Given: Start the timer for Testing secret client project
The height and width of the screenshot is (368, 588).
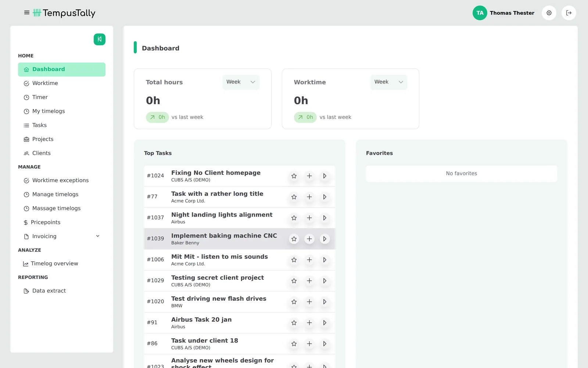Looking at the screenshot, I should pos(325,281).
